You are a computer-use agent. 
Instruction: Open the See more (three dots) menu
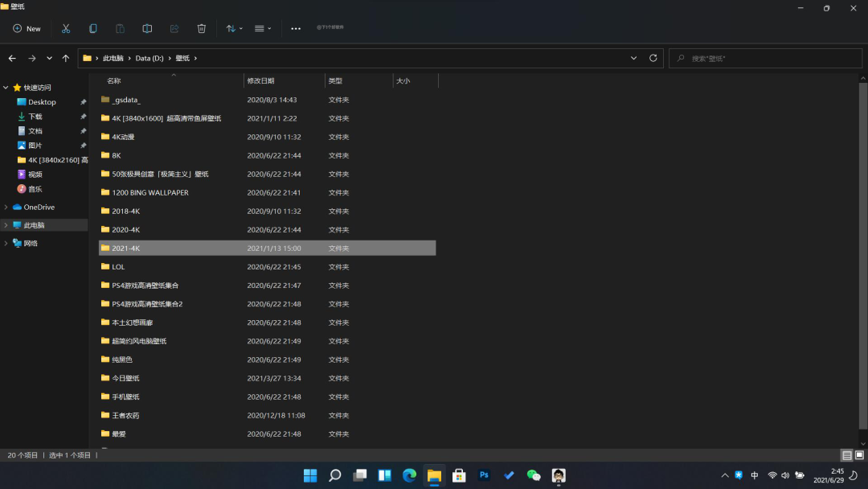pos(296,28)
